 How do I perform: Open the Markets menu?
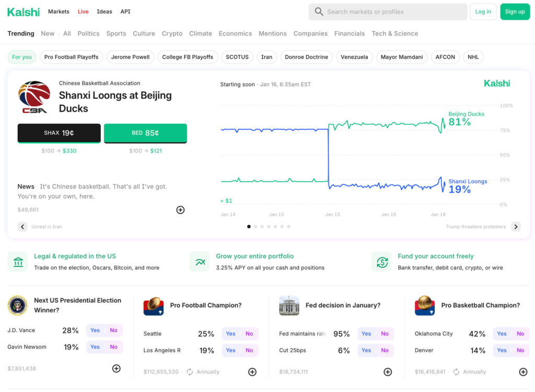tap(59, 11)
